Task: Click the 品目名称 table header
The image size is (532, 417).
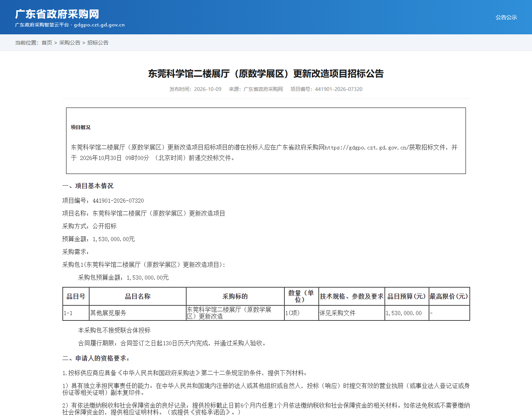Action: [138, 296]
